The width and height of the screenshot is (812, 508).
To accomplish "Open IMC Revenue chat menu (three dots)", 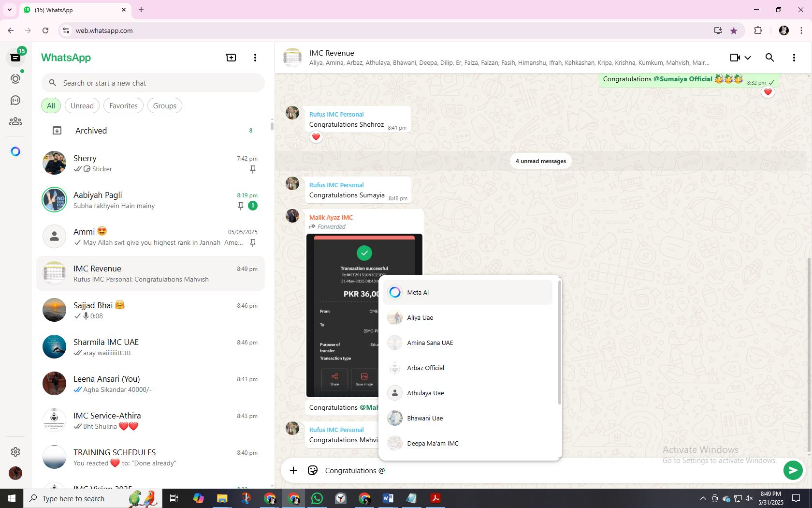I will click(x=794, y=58).
